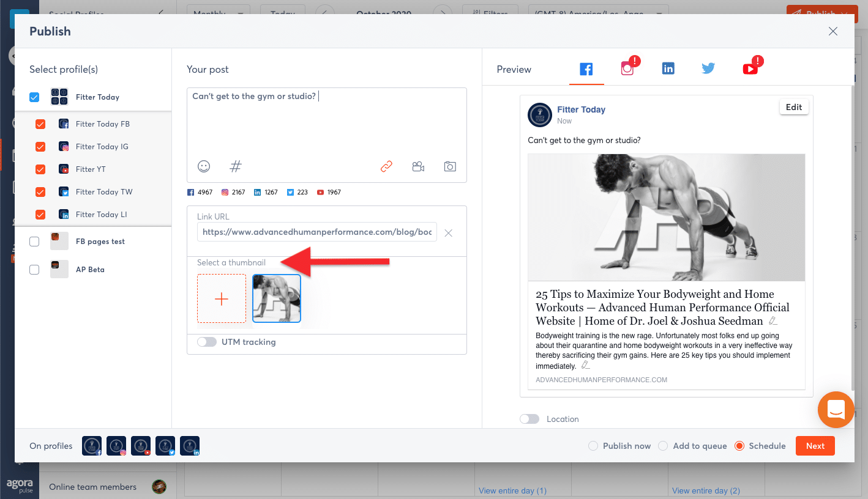Click the push-up preview image in Facebook post

[x=667, y=218]
